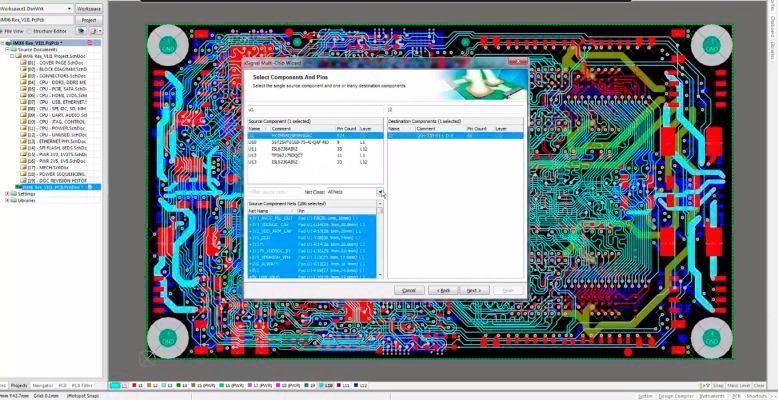The height and width of the screenshot is (400, 778).
Task: Open [06] - CPU - HDMI, LVDS sheet
Action: pyautogui.click(x=53, y=95)
